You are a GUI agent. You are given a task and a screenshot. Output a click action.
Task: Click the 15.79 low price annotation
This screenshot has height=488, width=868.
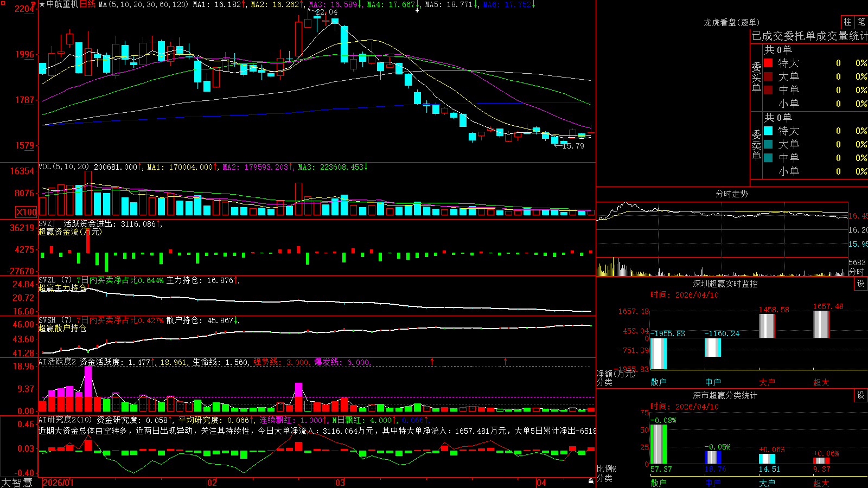(x=573, y=146)
